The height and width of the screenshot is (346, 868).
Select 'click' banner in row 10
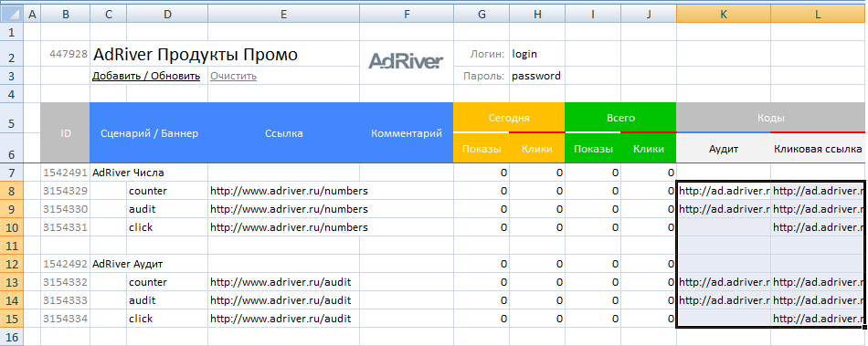167,227
